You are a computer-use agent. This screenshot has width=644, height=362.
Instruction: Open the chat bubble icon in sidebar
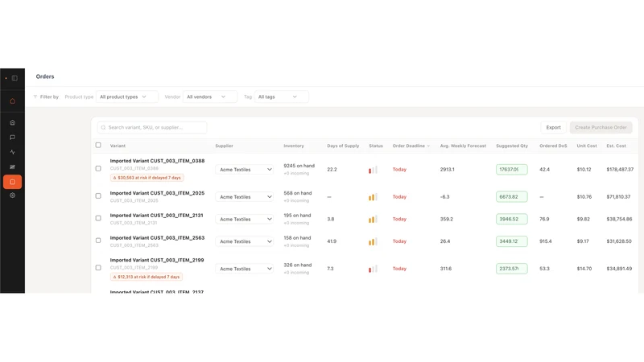[12, 137]
